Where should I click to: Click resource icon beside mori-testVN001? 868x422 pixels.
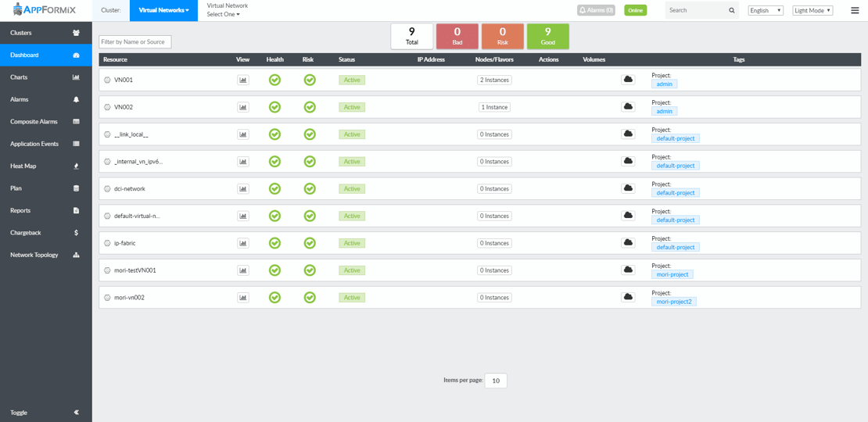[107, 270]
